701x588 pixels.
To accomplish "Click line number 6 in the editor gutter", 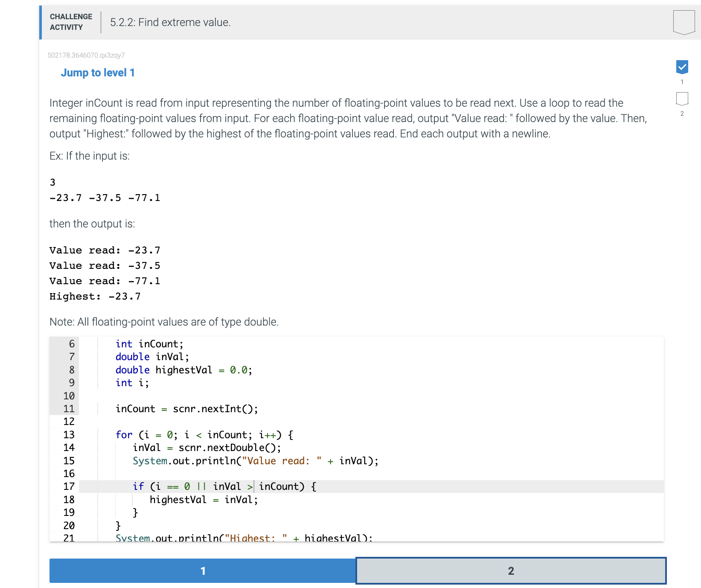I will tap(71, 343).
